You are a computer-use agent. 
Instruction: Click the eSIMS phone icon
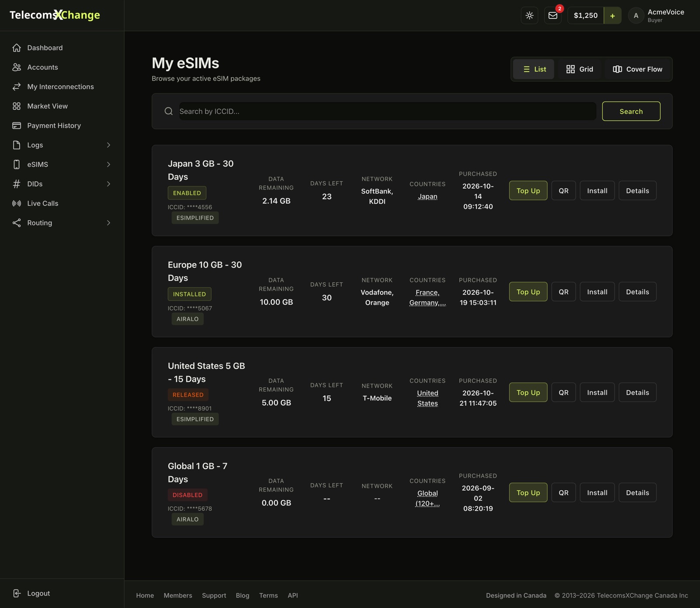click(x=17, y=165)
